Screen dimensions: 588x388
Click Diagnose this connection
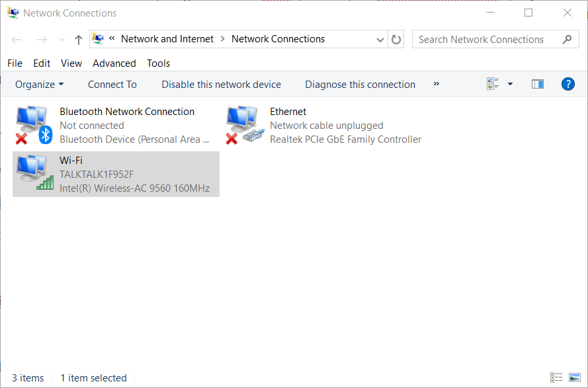point(360,85)
